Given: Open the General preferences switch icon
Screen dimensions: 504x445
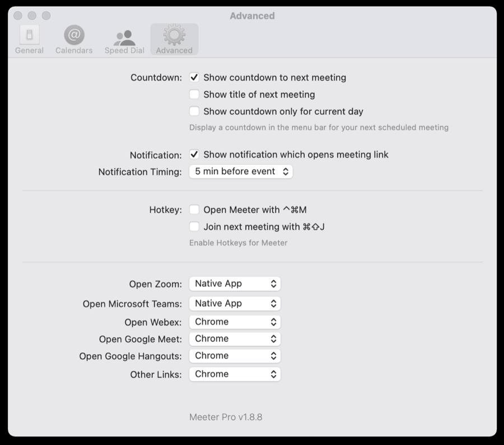Looking at the screenshot, I should pos(29,35).
